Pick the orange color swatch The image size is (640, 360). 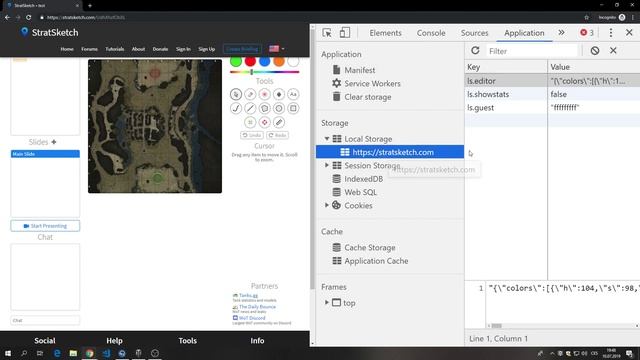pyautogui.click(x=279, y=61)
